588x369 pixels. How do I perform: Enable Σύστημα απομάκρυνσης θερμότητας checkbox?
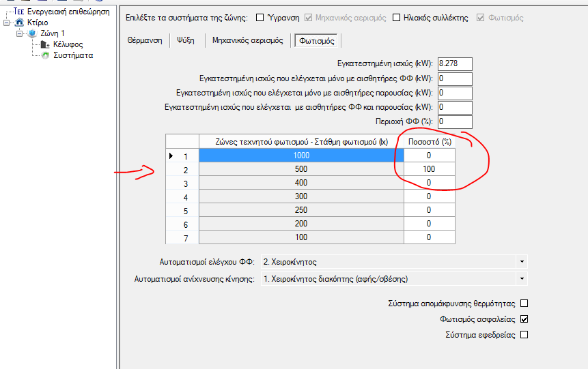tap(524, 304)
